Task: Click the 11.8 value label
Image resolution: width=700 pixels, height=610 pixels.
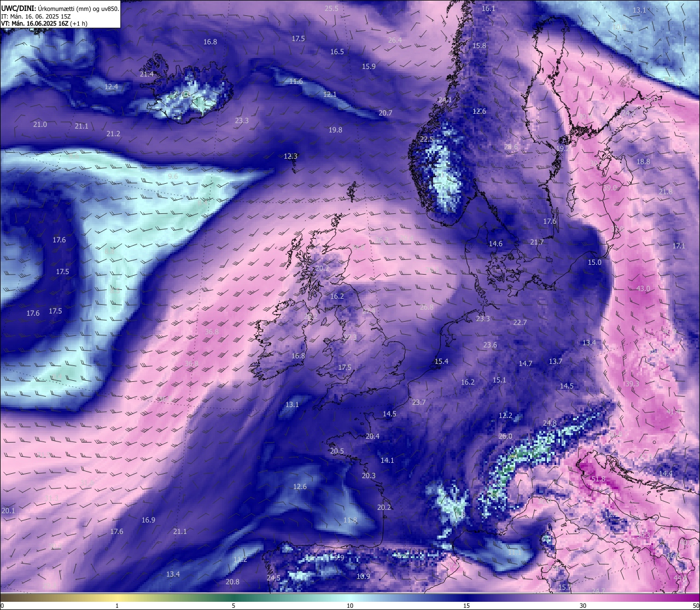Action: pyautogui.click(x=350, y=520)
